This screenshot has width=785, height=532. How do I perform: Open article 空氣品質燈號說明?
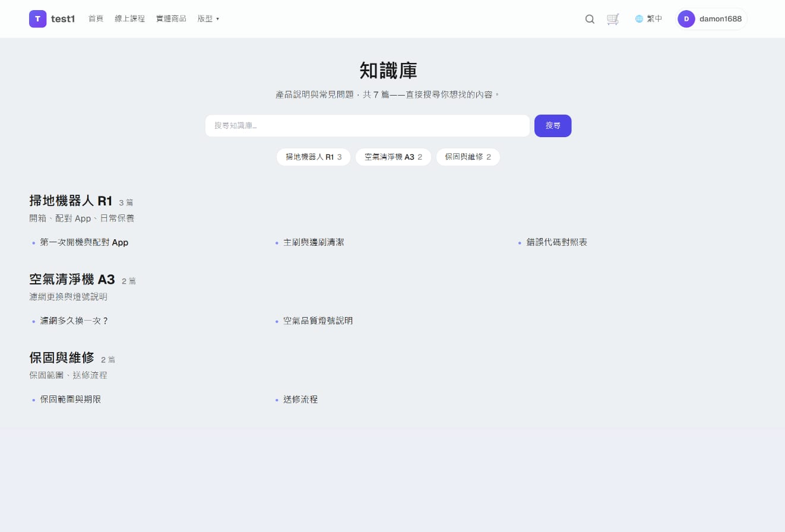(x=318, y=321)
